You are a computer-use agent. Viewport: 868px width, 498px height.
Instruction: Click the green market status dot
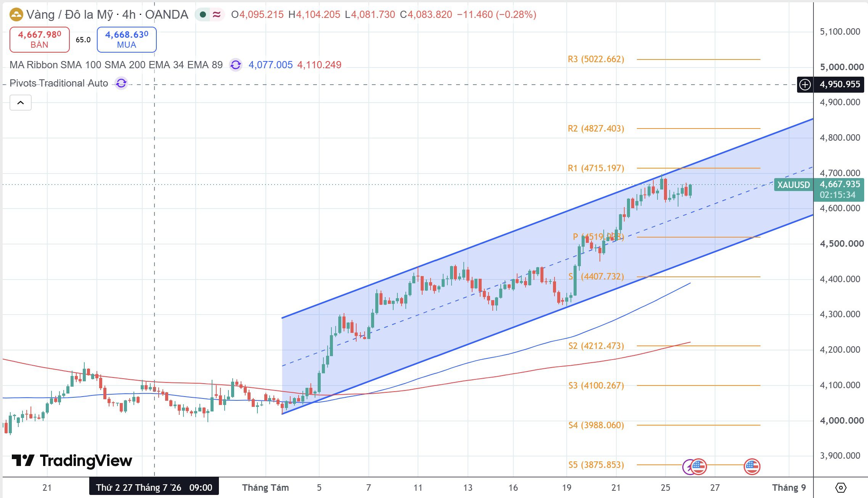(x=203, y=14)
